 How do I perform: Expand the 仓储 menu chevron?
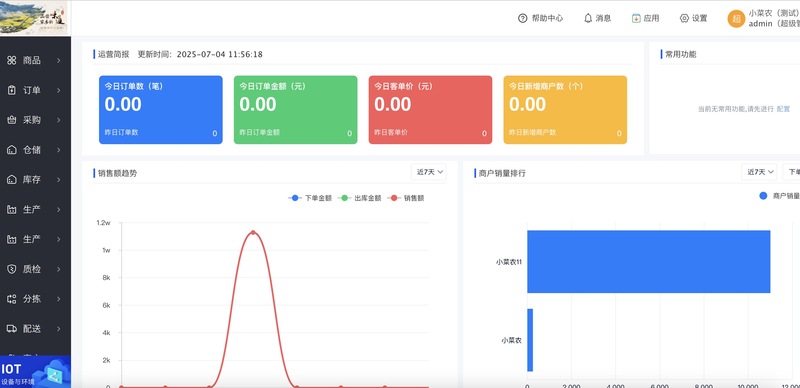click(x=59, y=150)
